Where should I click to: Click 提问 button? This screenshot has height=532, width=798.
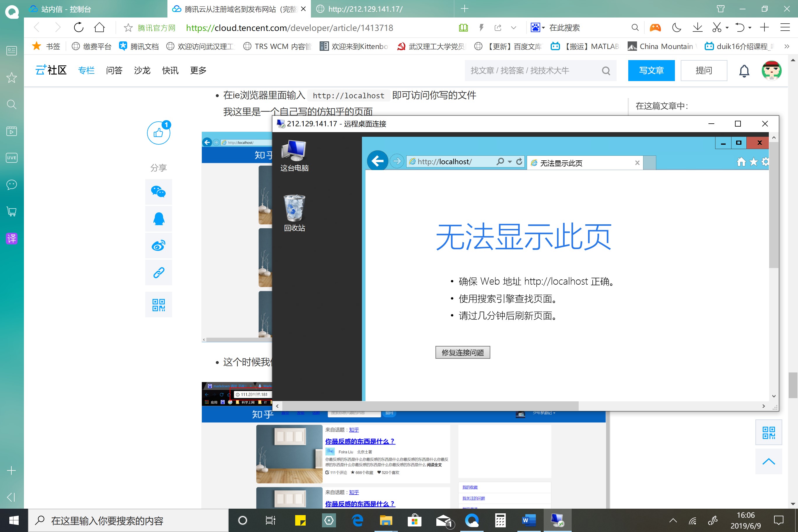pyautogui.click(x=704, y=71)
